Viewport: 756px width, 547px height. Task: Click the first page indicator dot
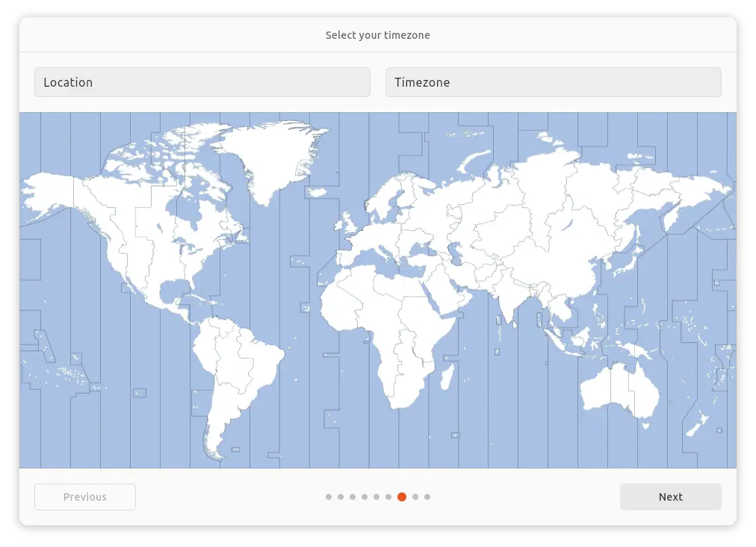point(329,497)
